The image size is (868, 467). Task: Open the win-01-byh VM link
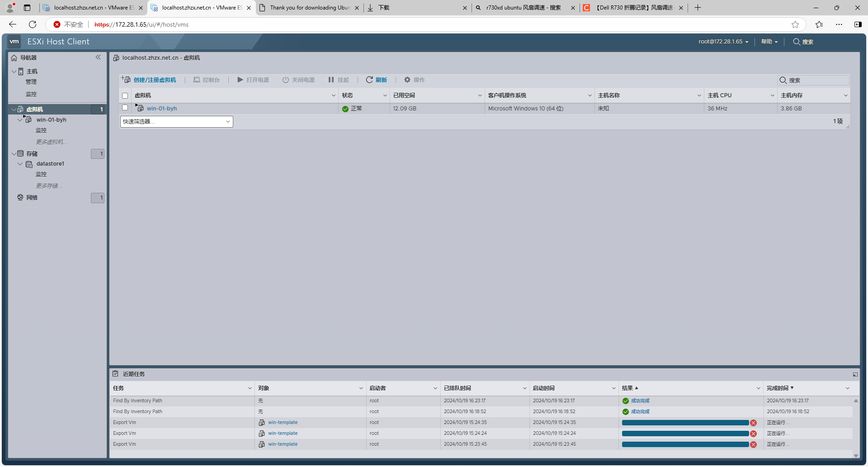point(162,109)
